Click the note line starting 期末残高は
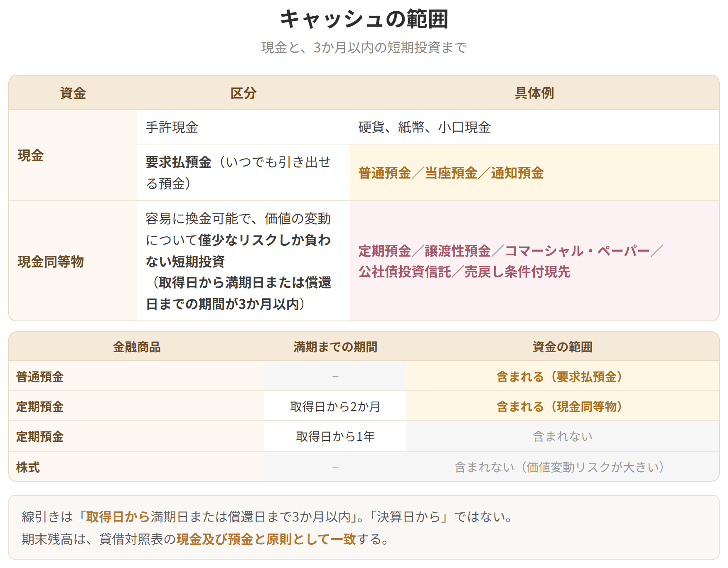Image resolution: width=728 pixels, height=568 pixels. click(206, 539)
